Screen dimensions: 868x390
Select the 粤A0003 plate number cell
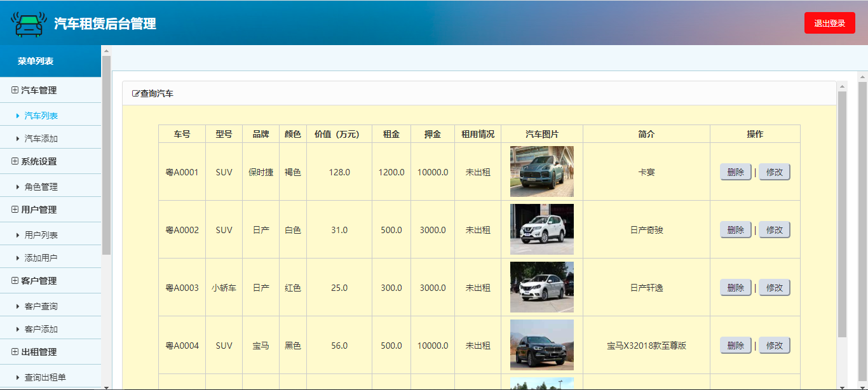182,288
